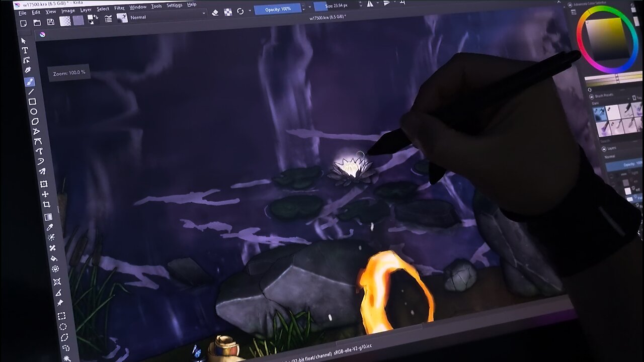Select the Polyline tool

click(x=37, y=132)
